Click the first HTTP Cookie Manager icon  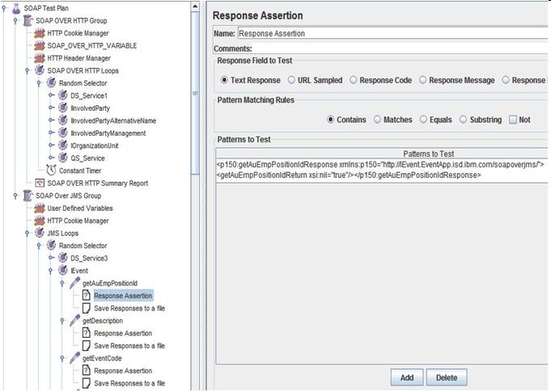pos(40,33)
